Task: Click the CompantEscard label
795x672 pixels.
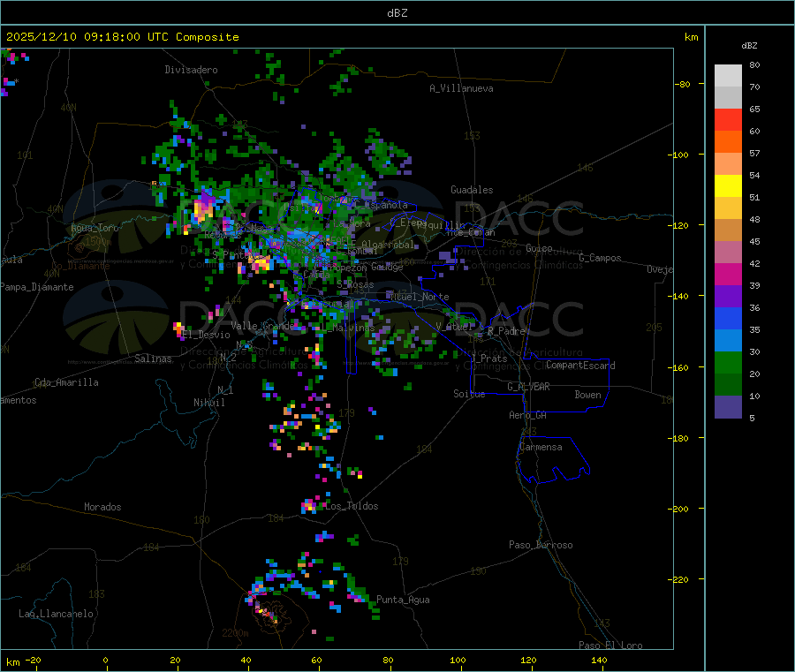Action: coord(581,366)
